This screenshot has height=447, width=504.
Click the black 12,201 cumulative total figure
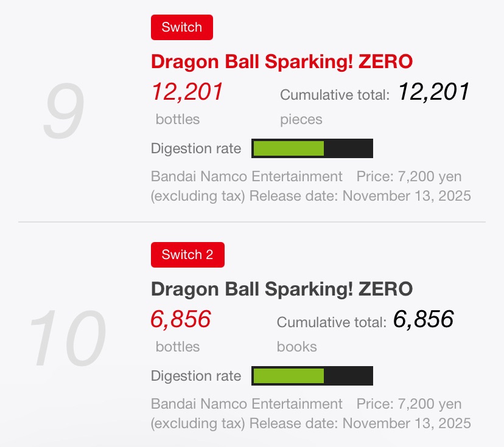coord(433,92)
